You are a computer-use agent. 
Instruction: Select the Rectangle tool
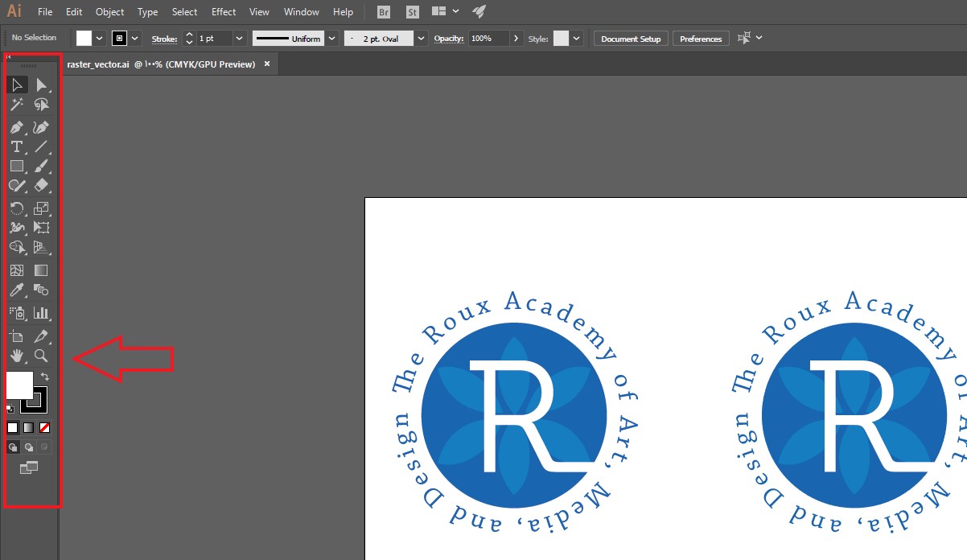click(x=17, y=166)
